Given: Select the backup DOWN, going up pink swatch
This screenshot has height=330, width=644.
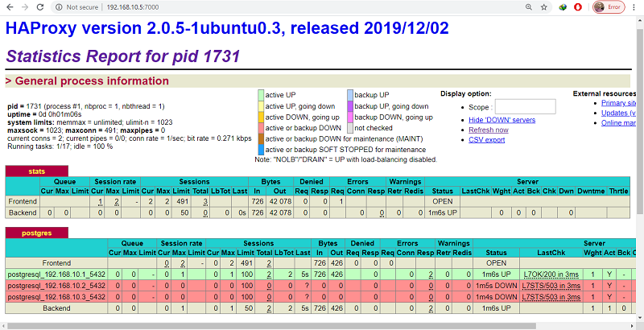Looking at the screenshot, I should pos(350,117).
